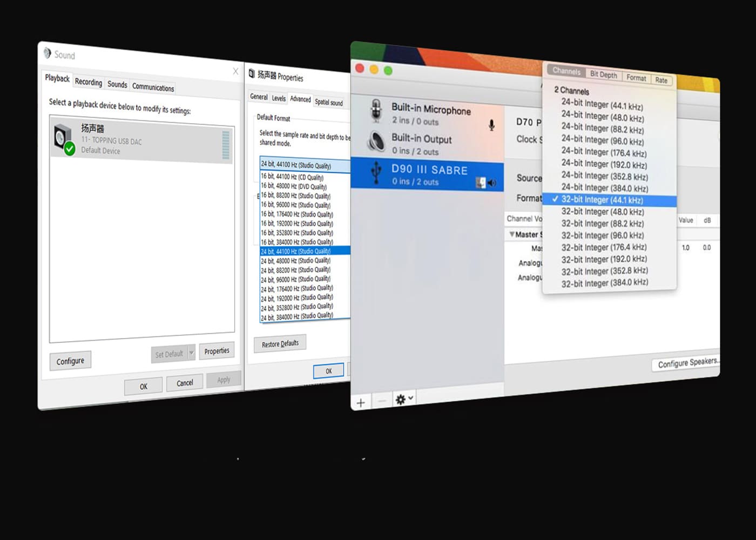Click the speaker volume level meter in Sound window

pyautogui.click(x=226, y=144)
